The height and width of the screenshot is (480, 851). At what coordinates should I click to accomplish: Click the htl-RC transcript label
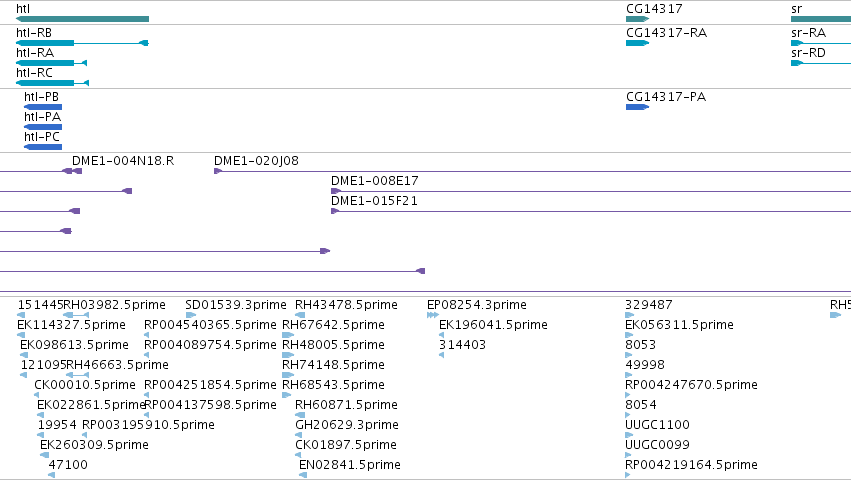tap(34, 73)
